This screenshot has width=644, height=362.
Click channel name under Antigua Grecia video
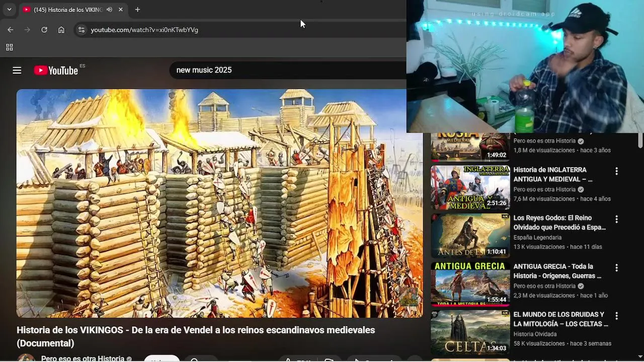click(x=544, y=286)
